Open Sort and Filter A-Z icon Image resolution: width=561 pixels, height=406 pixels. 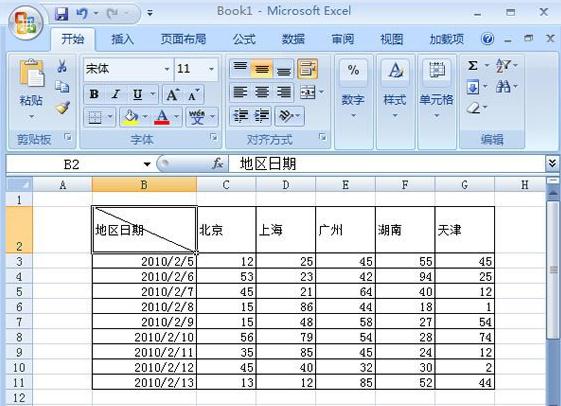[x=503, y=66]
